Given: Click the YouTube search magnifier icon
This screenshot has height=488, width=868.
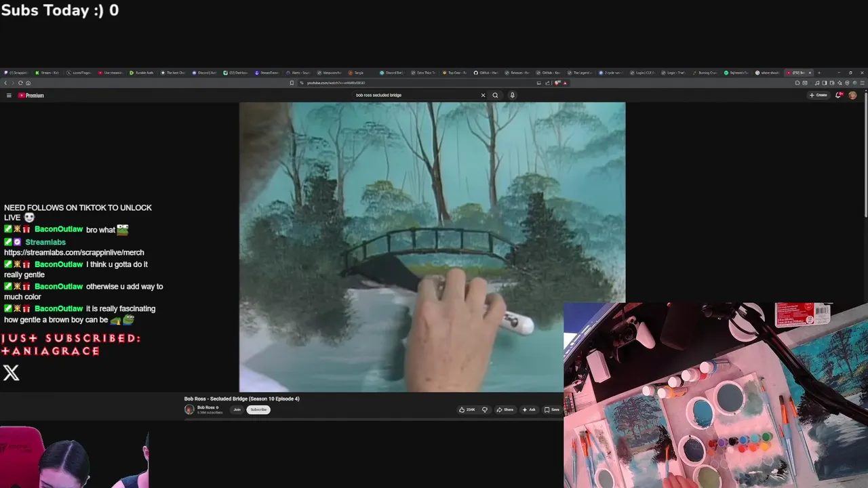Looking at the screenshot, I should [x=495, y=96].
